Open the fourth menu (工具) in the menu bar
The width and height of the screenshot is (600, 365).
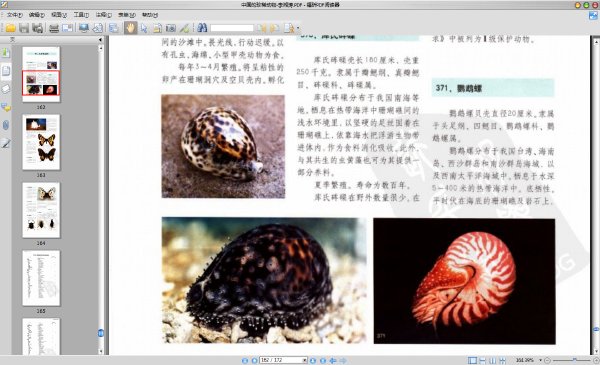(x=81, y=15)
